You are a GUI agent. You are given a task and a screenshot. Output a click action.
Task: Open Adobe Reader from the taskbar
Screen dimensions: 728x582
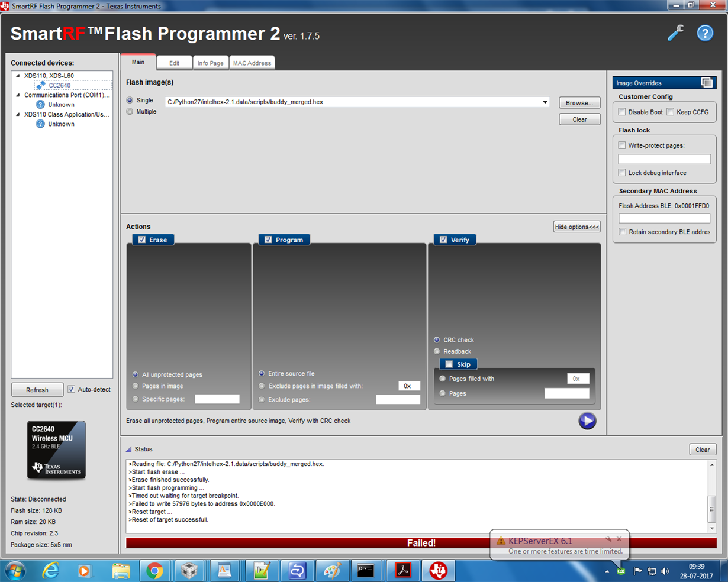(x=403, y=571)
